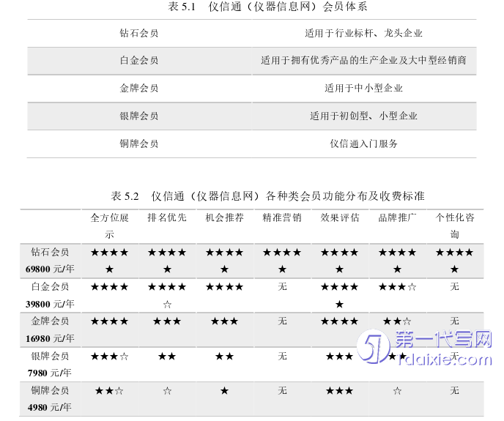The height and width of the screenshot is (421, 504).
Task: Click 品牌推广 star rating in 16980 元/年 row
Action: pos(397,321)
